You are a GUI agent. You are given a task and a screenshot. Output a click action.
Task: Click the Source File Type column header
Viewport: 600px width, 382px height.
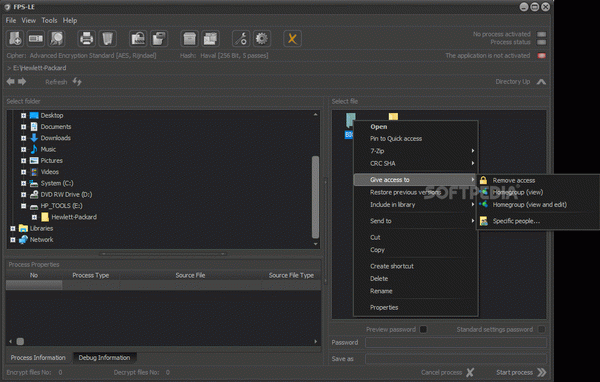click(x=291, y=275)
